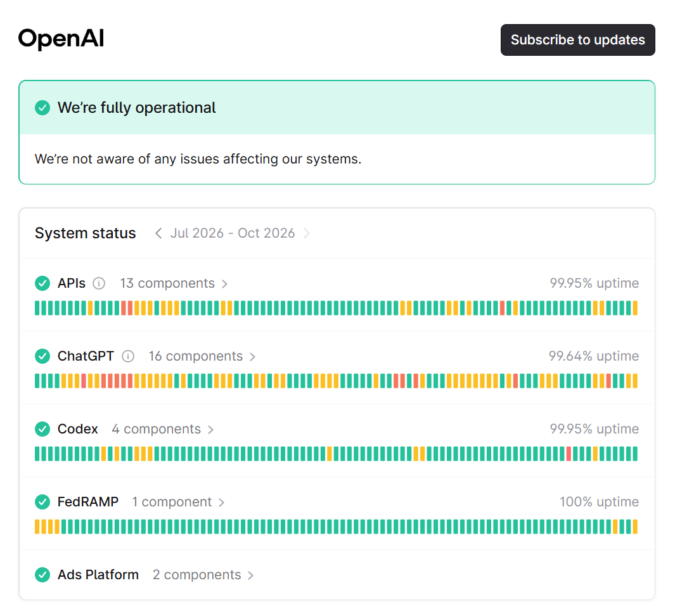The width and height of the screenshot is (675, 616).
Task: Open the ChatGPT info icon
Action: [128, 356]
